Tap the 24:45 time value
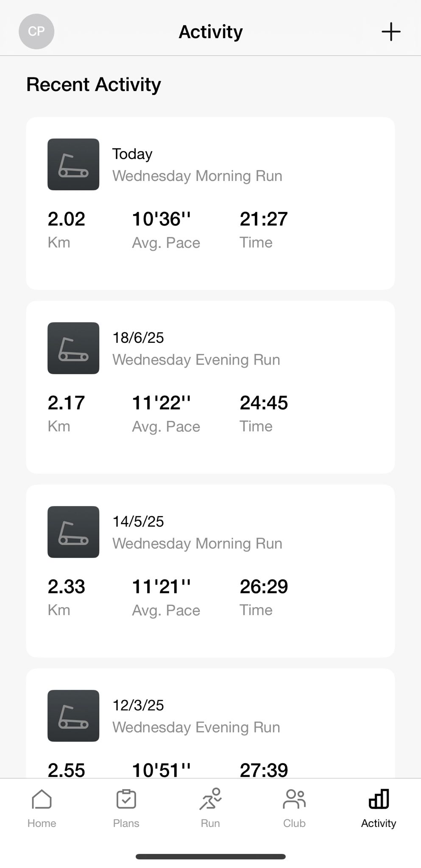421x868 pixels. [264, 403]
